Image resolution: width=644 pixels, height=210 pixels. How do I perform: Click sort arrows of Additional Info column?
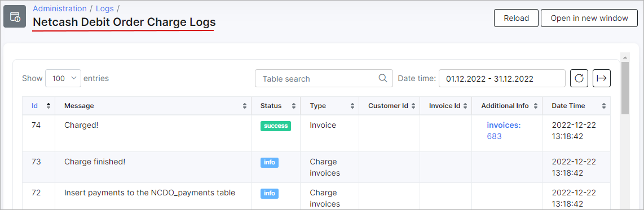tap(536, 106)
